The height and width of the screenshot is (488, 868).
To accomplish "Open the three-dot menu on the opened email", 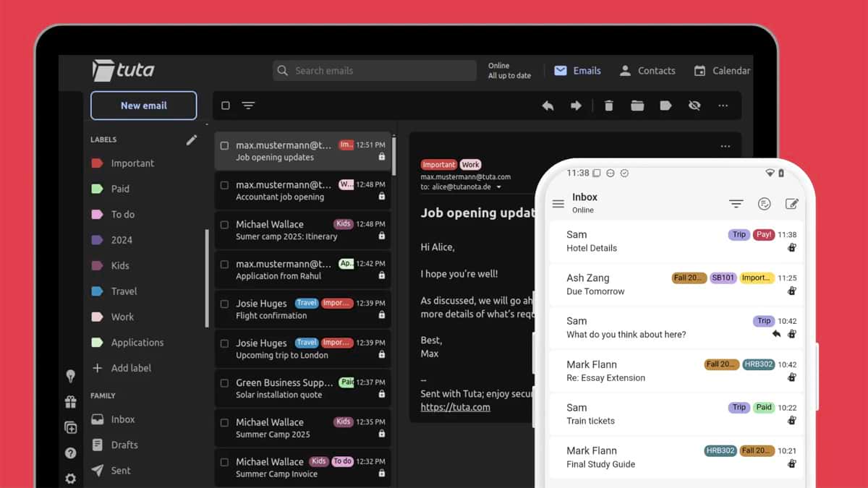I will pyautogui.click(x=726, y=146).
